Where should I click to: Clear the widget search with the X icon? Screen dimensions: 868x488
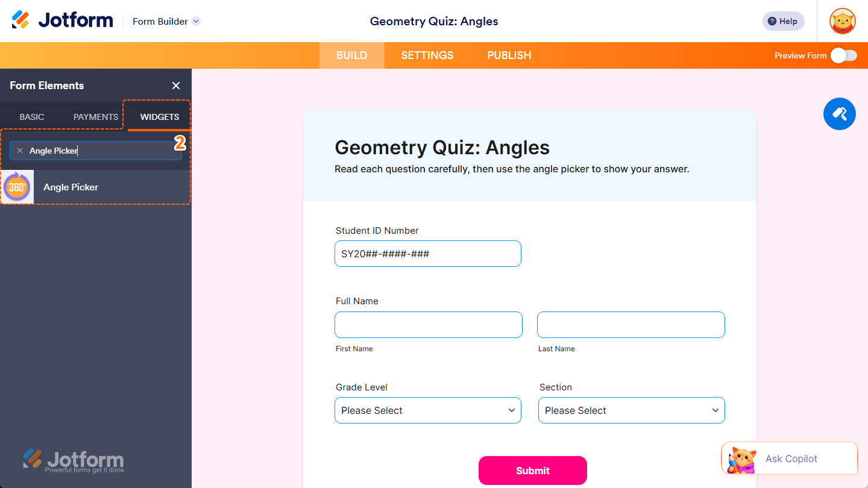20,151
